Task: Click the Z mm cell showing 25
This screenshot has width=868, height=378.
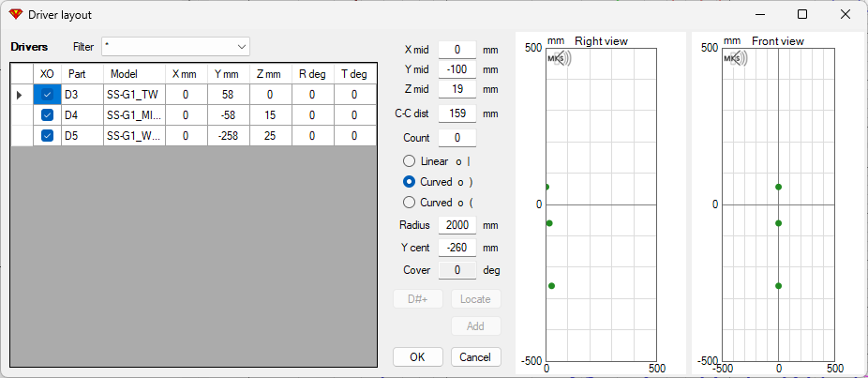Action: pyautogui.click(x=271, y=136)
